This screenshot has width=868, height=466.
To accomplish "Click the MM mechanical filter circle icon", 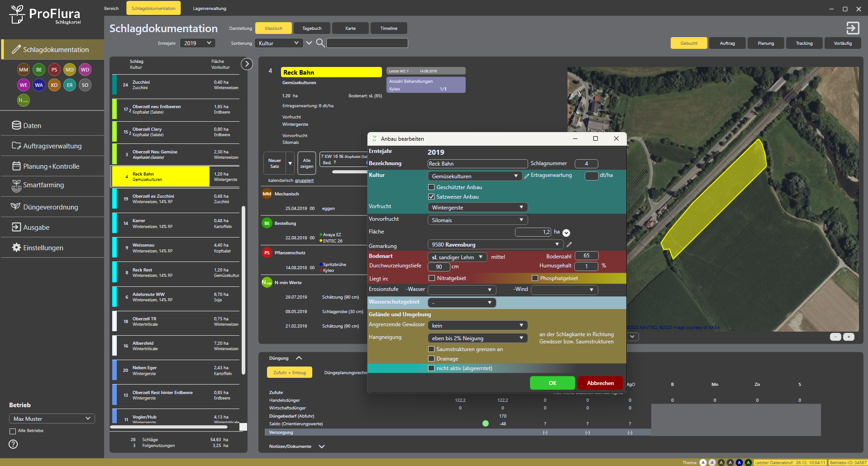I will (24, 70).
